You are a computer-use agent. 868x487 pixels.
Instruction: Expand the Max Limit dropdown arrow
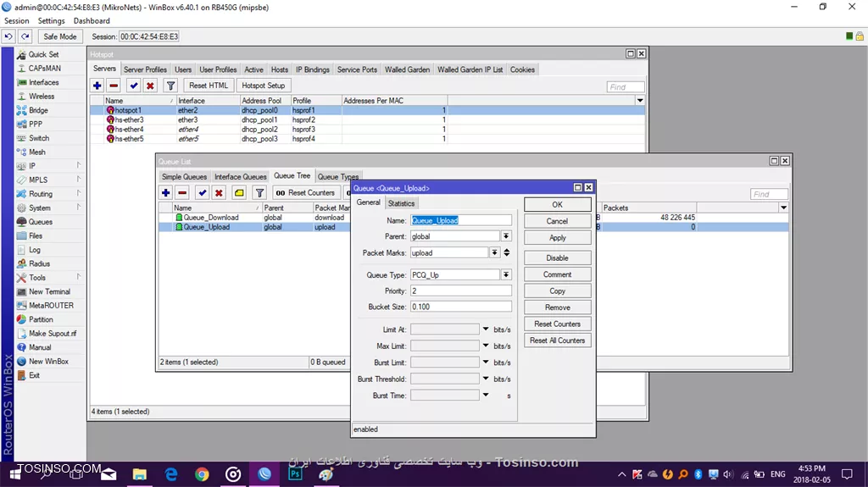click(486, 346)
